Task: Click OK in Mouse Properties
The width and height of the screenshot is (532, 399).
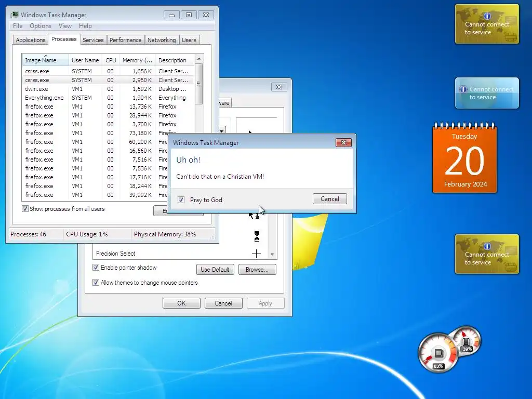Action: (181, 303)
